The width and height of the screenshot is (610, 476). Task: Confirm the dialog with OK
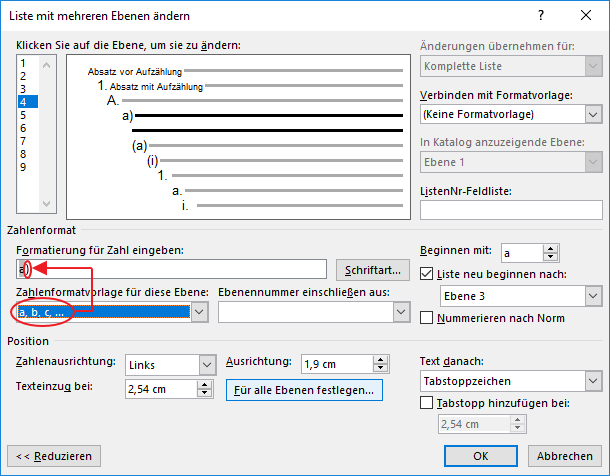(x=480, y=455)
